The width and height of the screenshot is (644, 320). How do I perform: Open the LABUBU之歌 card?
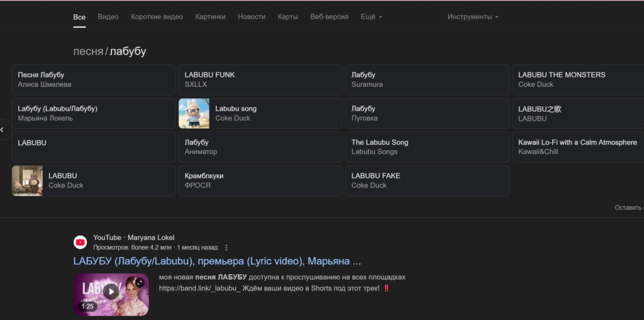(578, 113)
